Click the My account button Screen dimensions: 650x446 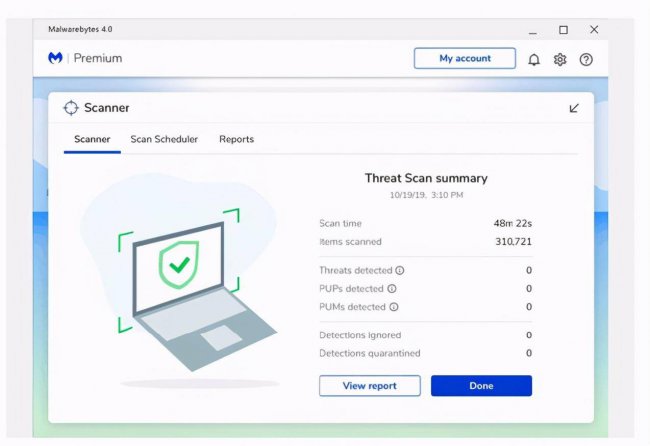coord(465,58)
